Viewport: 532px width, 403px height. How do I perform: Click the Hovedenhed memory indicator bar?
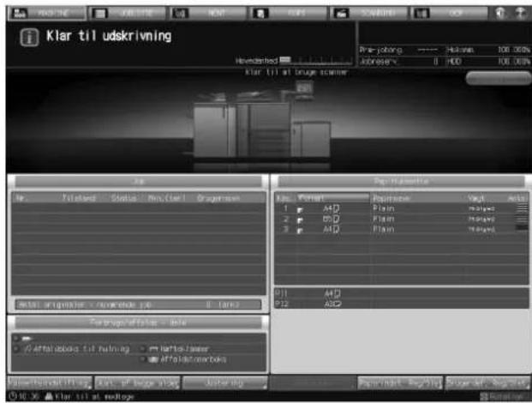coord(316,61)
